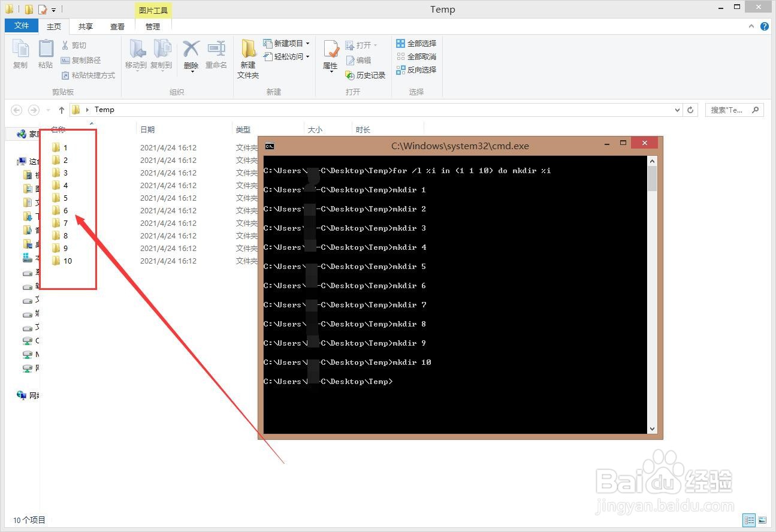Screen dimensions: 776x532
Task: Select folder 3 in the file list
Action: pyautogui.click(x=59, y=173)
